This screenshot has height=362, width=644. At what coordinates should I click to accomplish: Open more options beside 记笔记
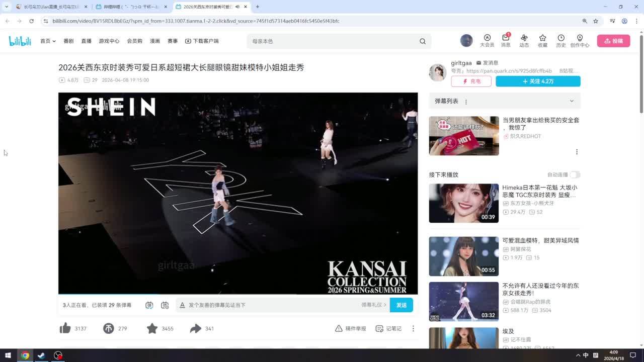tap(413, 328)
